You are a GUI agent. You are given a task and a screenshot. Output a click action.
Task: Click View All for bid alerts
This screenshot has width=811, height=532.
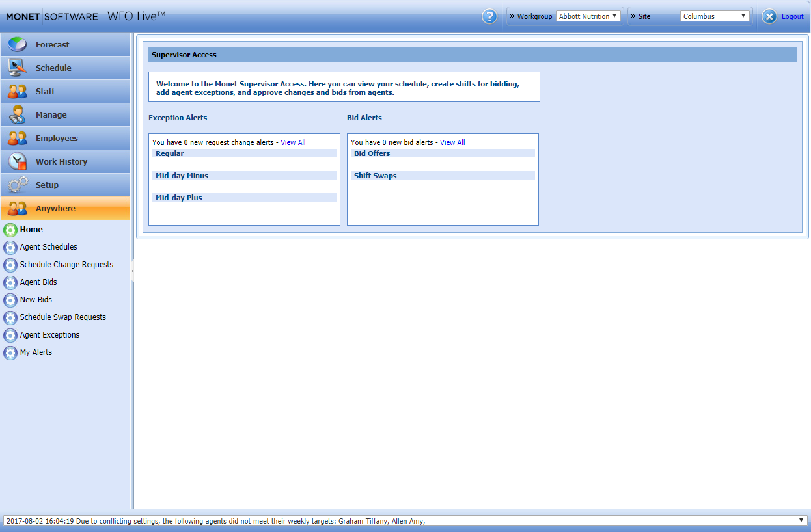click(452, 142)
